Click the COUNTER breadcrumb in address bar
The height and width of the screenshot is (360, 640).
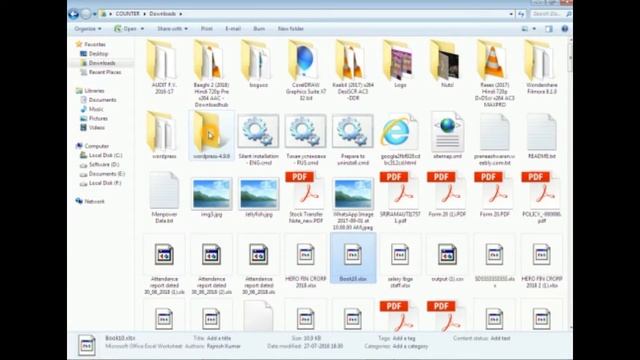pyautogui.click(x=127, y=14)
